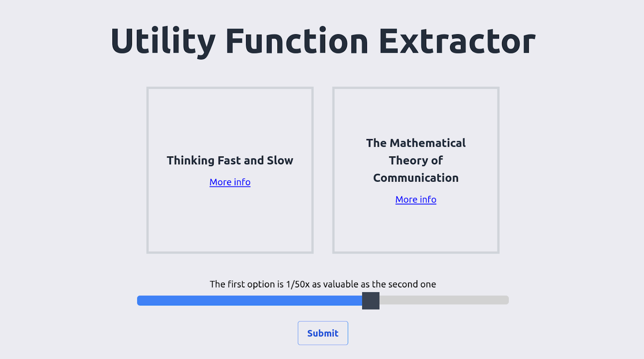The height and width of the screenshot is (359, 644).
Task: Click the dark slider handle
Action: 371,301
